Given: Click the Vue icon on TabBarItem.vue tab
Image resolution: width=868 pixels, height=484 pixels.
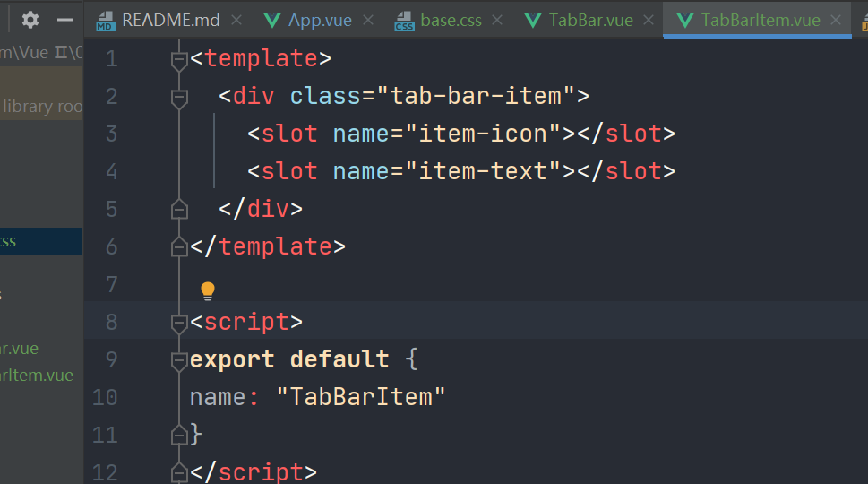Looking at the screenshot, I should coord(684,21).
